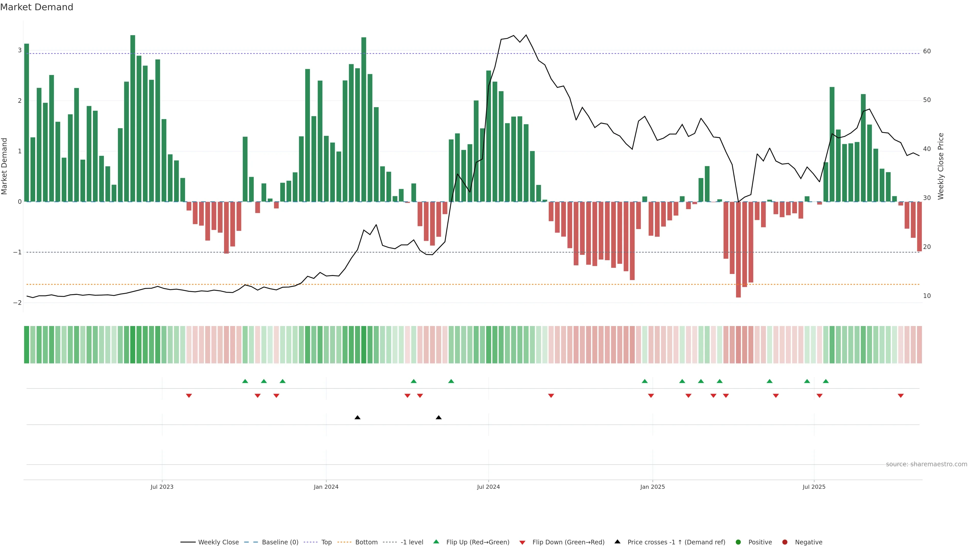Click the green Positive circle legend icon
Screen dimensions: 980x551
[738, 542]
